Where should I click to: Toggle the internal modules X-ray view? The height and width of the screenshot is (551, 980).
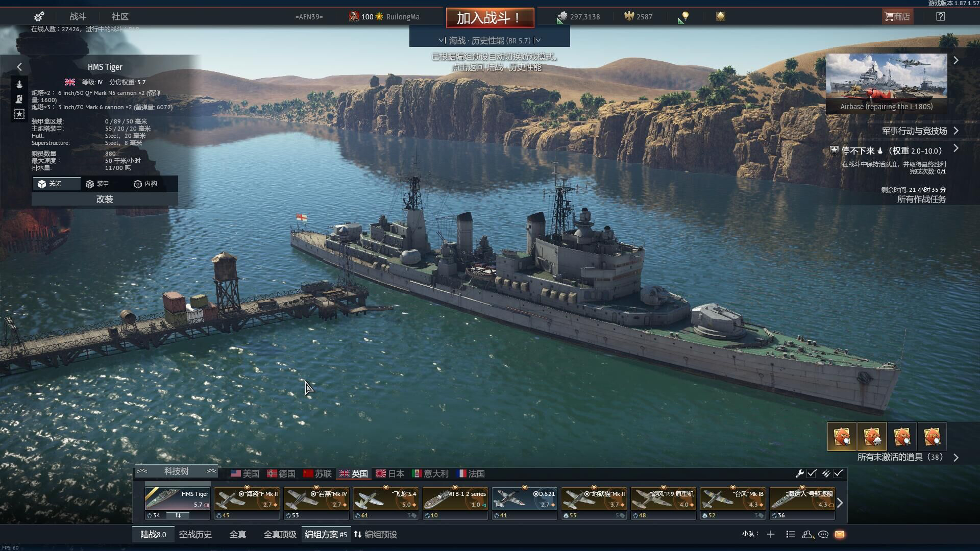coord(145,184)
